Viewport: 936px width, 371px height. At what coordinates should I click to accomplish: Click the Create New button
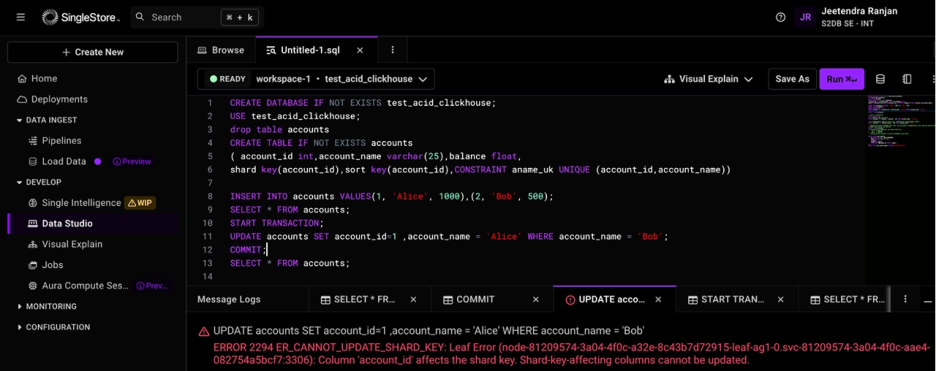coord(93,52)
